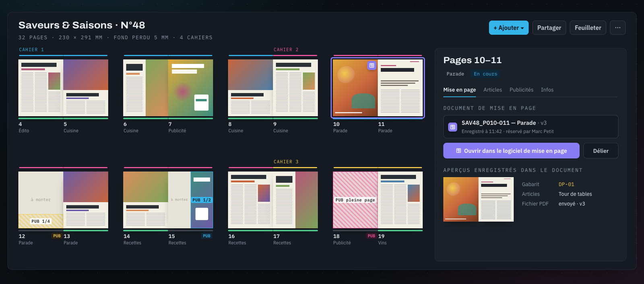Click the 'Publicité' label under page 7
644x284 pixels.
[x=177, y=131]
